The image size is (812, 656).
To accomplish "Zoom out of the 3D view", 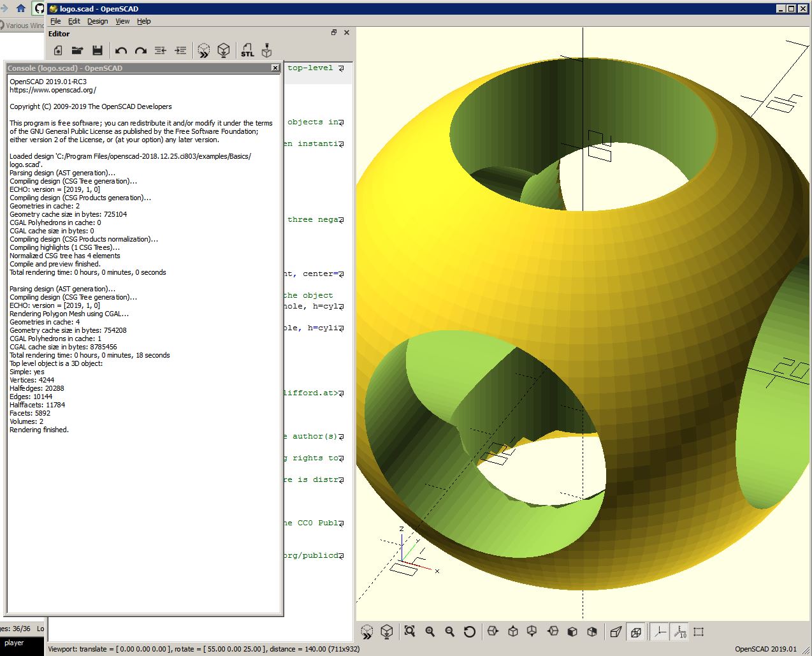I will 450,632.
